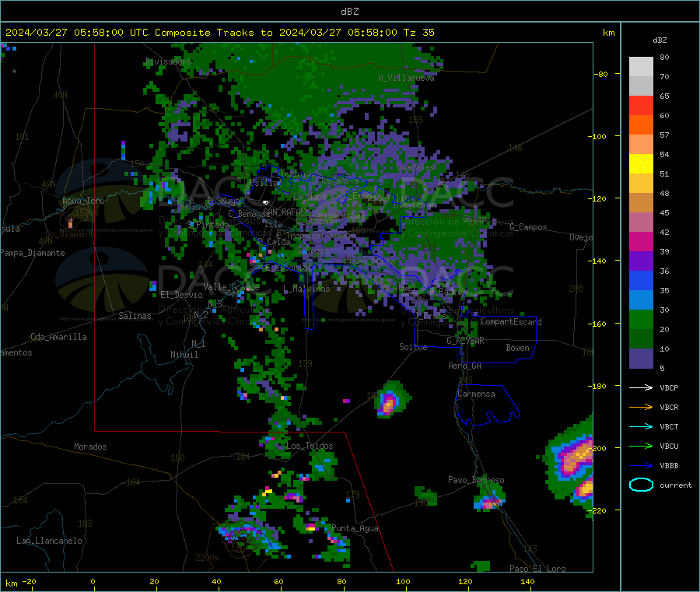700x592 pixels.
Task: Click the dark green 10-20 dBZ swatch
Action: pyautogui.click(x=641, y=339)
